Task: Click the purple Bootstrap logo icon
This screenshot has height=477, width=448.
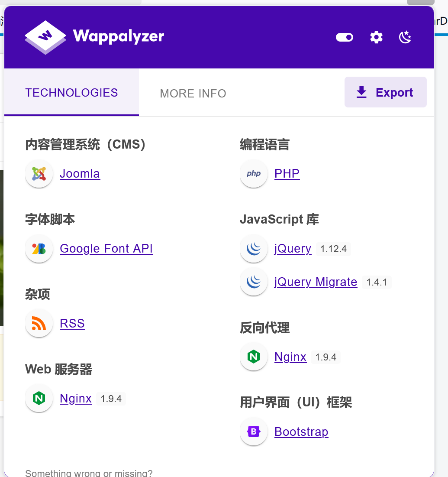Action: click(x=254, y=432)
